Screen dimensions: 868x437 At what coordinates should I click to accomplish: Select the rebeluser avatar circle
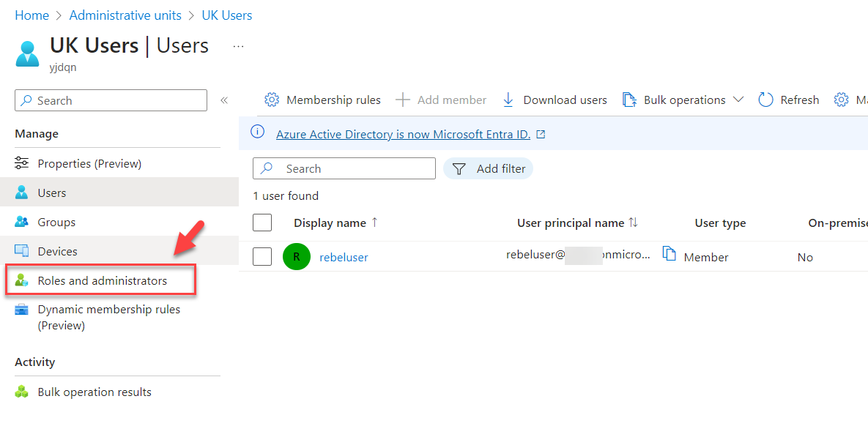(297, 256)
